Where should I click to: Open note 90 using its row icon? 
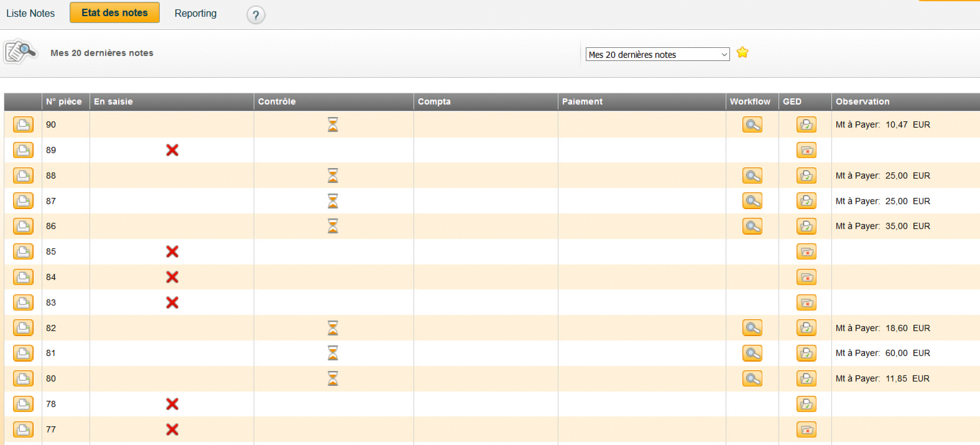(23, 125)
